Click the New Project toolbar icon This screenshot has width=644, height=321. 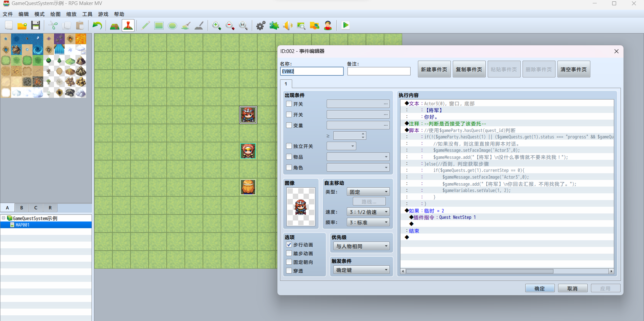9,25
